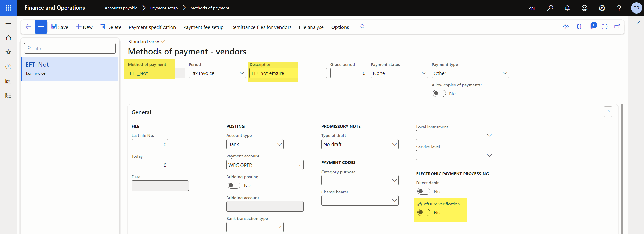The height and width of the screenshot is (234, 644).
Task: Click the vertical scrollbar of the form
Action: coord(622,169)
